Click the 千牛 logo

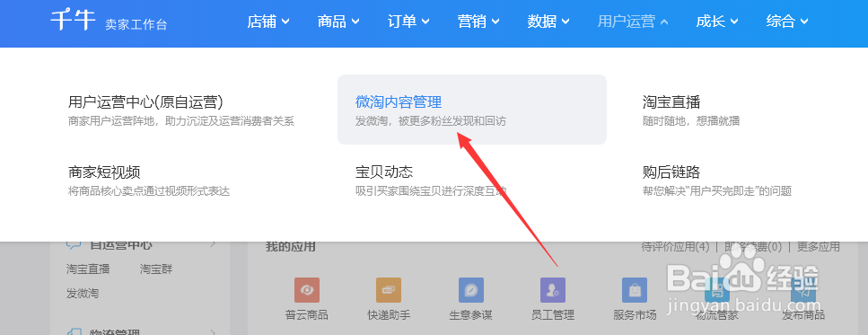pyautogui.click(x=73, y=21)
